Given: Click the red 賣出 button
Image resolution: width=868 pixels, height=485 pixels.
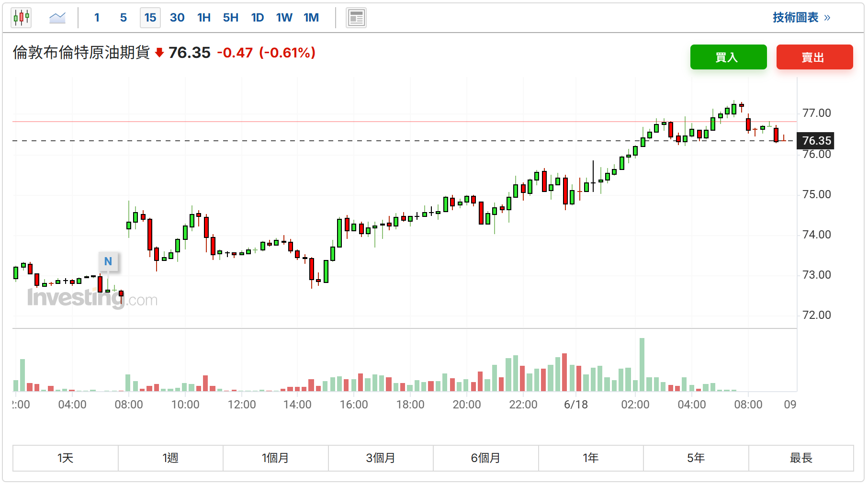Looking at the screenshot, I should pyautogui.click(x=815, y=57).
